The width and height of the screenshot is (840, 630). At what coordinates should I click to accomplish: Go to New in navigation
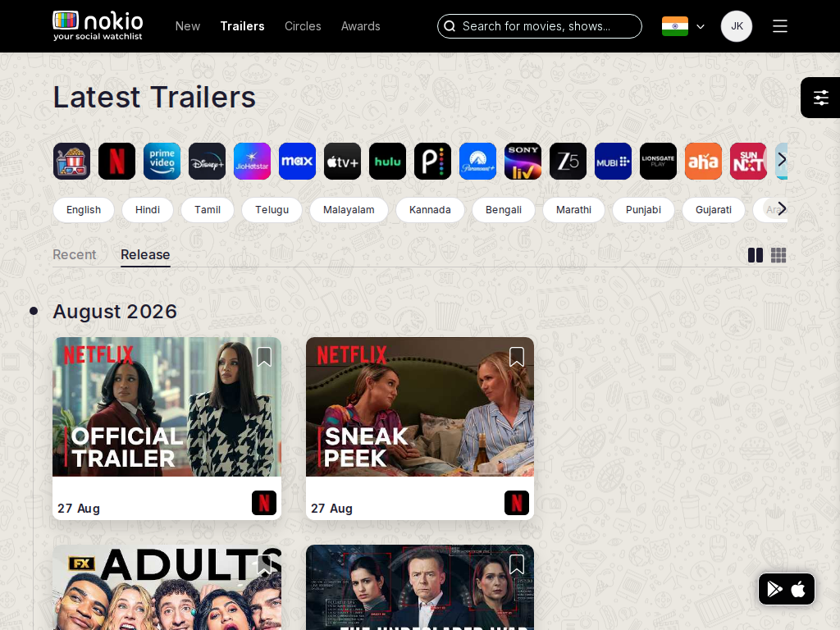click(188, 26)
